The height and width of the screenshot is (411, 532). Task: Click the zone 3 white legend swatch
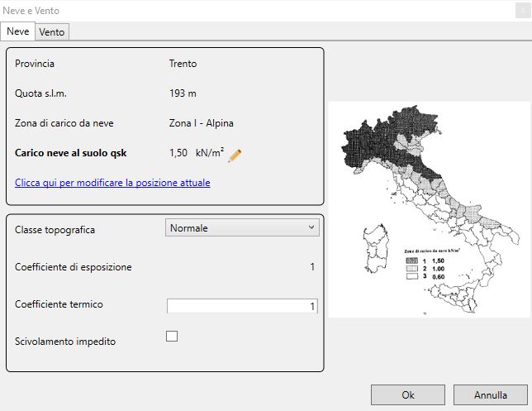coord(411,276)
